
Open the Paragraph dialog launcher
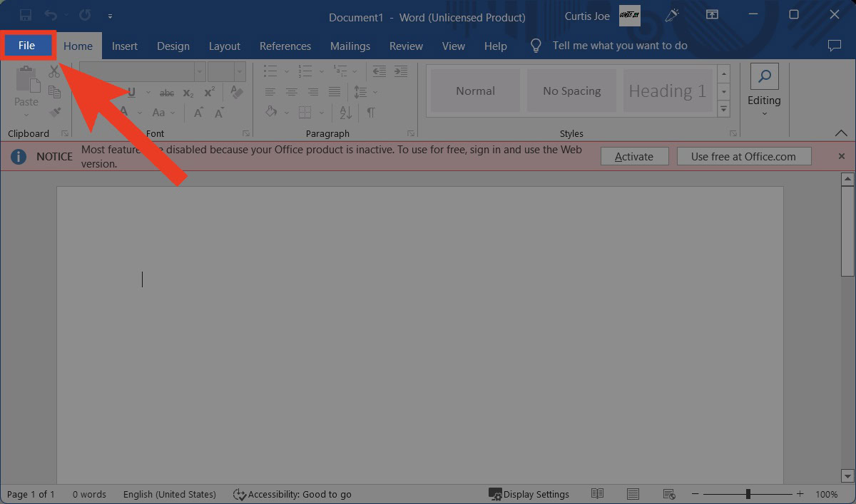tap(411, 133)
